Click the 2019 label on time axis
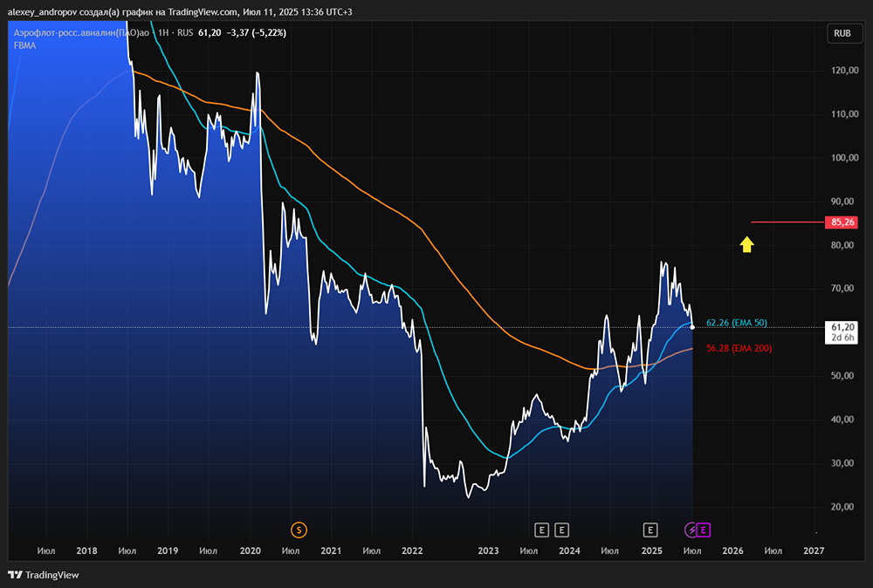873x588 pixels. pyautogui.click(x=168, y=550)
